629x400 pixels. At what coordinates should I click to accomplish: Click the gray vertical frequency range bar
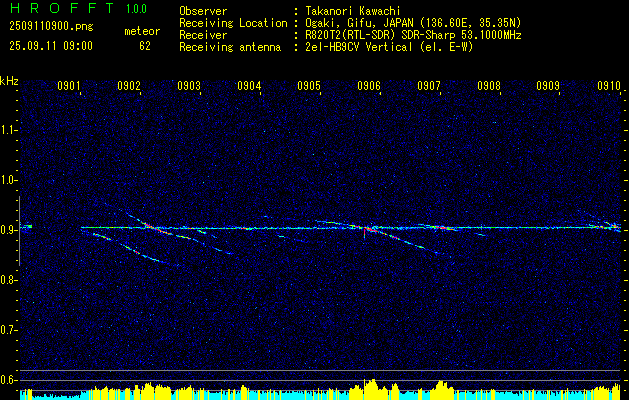[19, 231]
